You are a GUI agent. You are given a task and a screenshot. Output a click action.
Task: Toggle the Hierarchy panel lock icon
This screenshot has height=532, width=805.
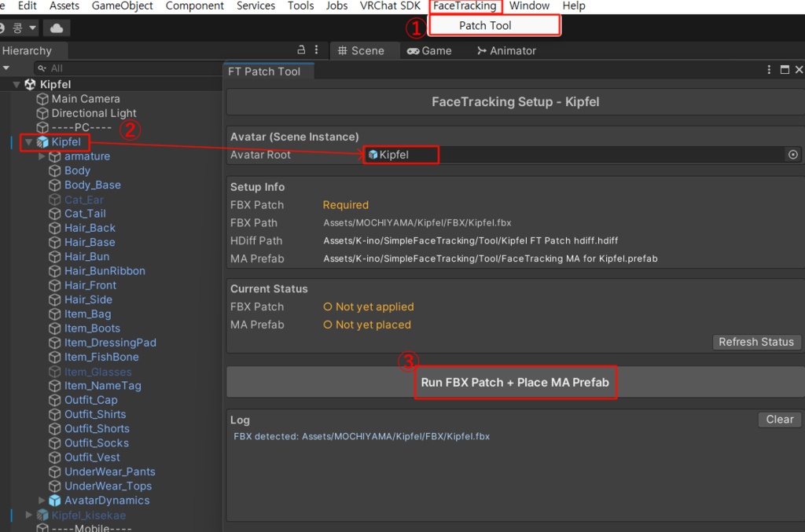click(x=300, y=50)
